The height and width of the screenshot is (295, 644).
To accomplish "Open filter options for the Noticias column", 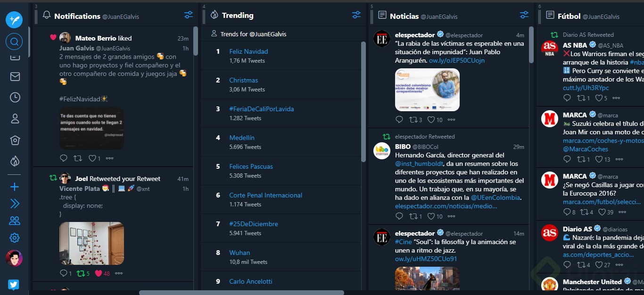I will [x=524, y=15].
